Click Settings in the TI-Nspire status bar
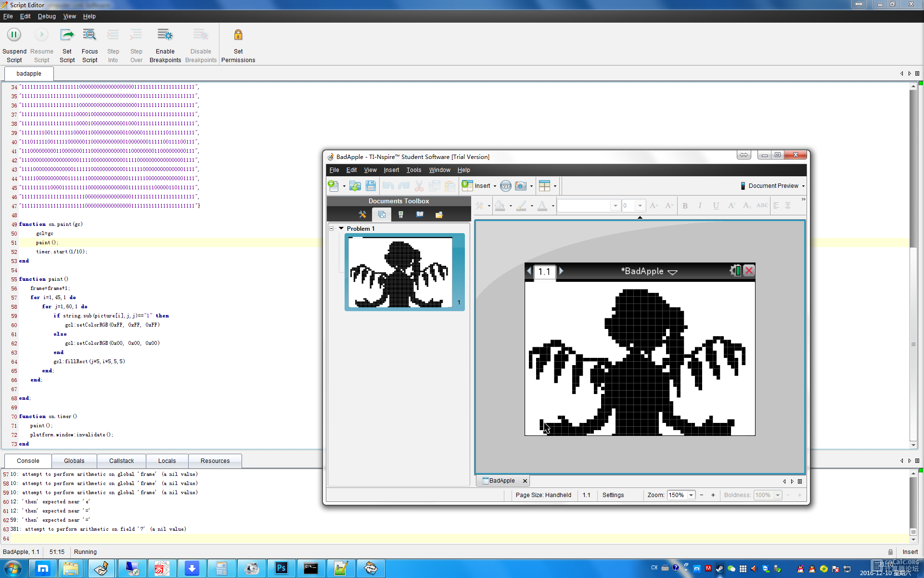This screenshot has width=924, height=578. [613, 495]
